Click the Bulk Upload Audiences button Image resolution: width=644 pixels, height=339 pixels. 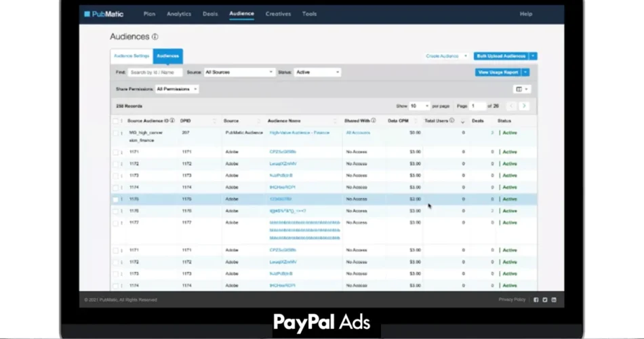(501, 56)
